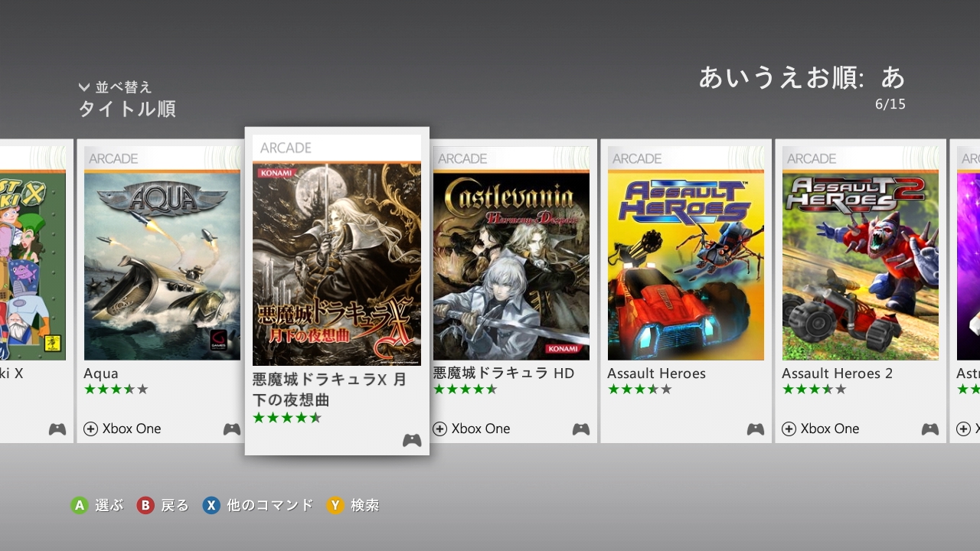Click Xbox One plus icon under Aqua
980x551 pixels.
tap(90, 429)
